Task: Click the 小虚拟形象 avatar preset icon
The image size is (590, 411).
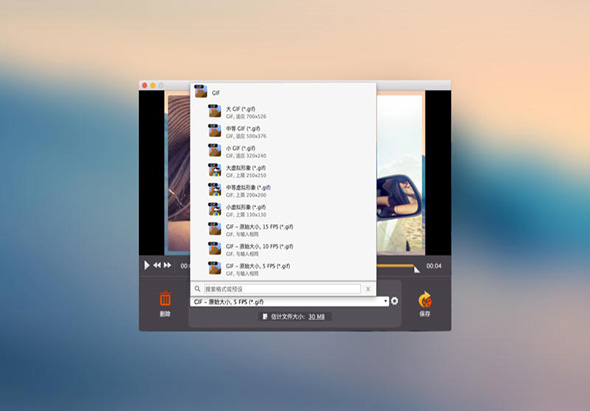Action: [x=214, y=209]
